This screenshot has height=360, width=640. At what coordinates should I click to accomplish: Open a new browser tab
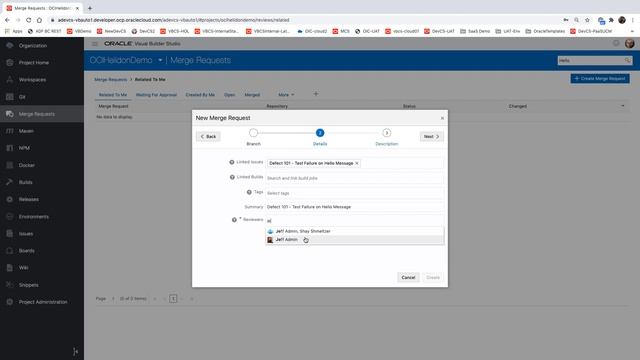click(90, 8)
